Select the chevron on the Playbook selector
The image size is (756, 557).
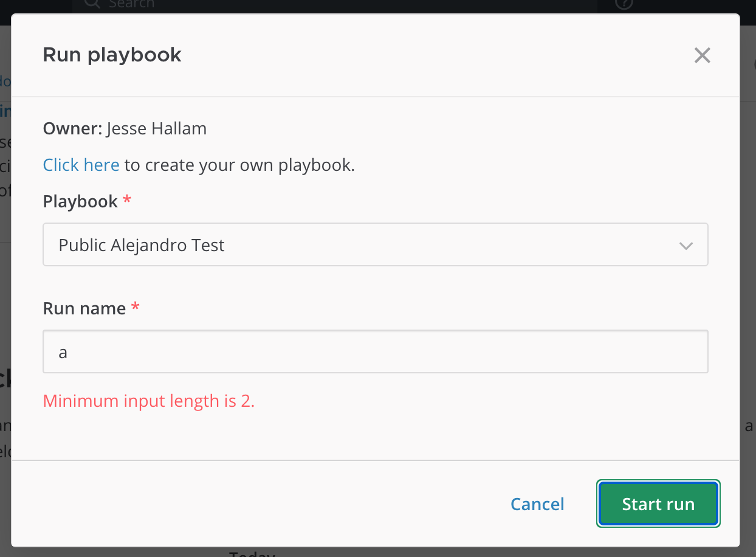[686, 244]
